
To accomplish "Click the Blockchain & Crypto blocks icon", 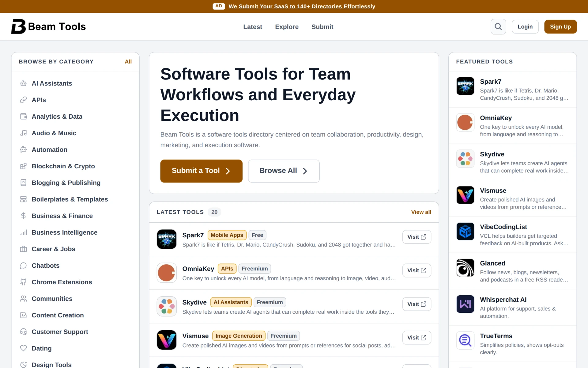I will 23,166.
